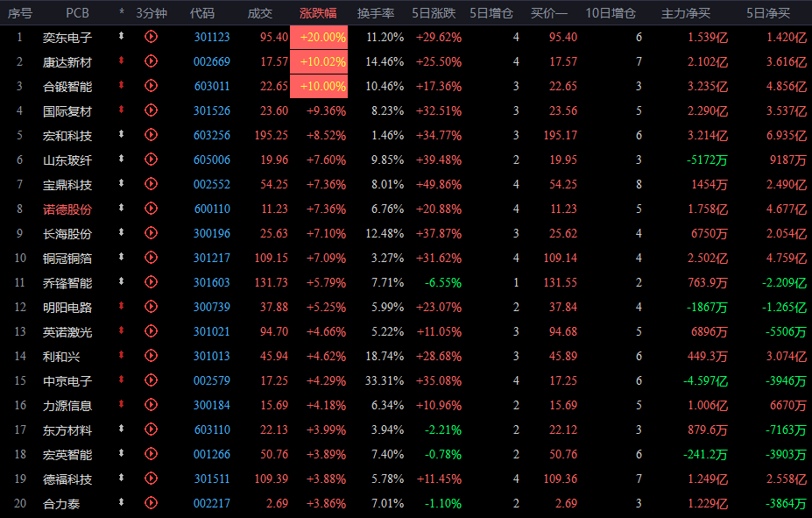Click 5日涨跌 value +49.86%
The image size is (812, 518).
point(439,184)
